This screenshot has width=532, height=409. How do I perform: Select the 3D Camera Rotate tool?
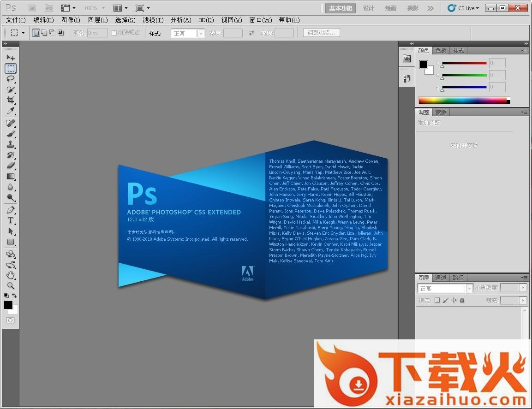11,265
